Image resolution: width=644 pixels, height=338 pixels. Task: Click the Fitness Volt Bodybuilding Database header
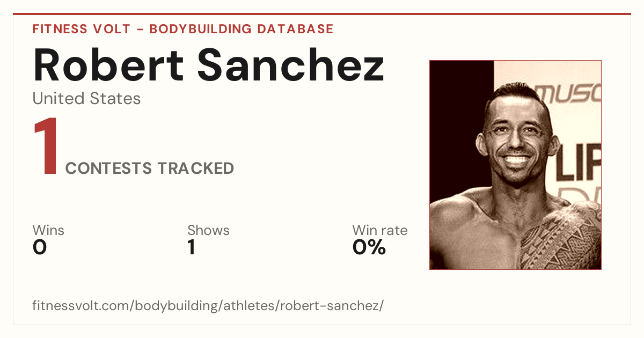coord(183,29)
